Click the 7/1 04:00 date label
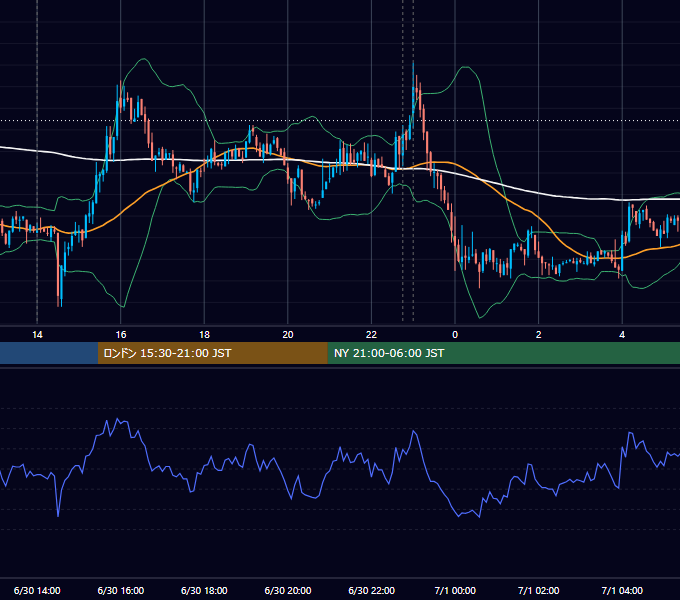680x600 pixels. [x=622, y=590]
